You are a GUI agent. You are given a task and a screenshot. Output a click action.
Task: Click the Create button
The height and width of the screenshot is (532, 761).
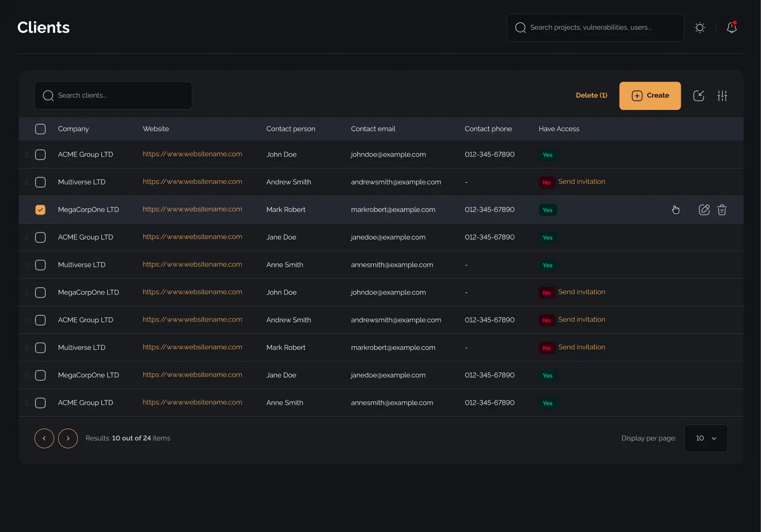pyautogui.click(x=650, y=96)
